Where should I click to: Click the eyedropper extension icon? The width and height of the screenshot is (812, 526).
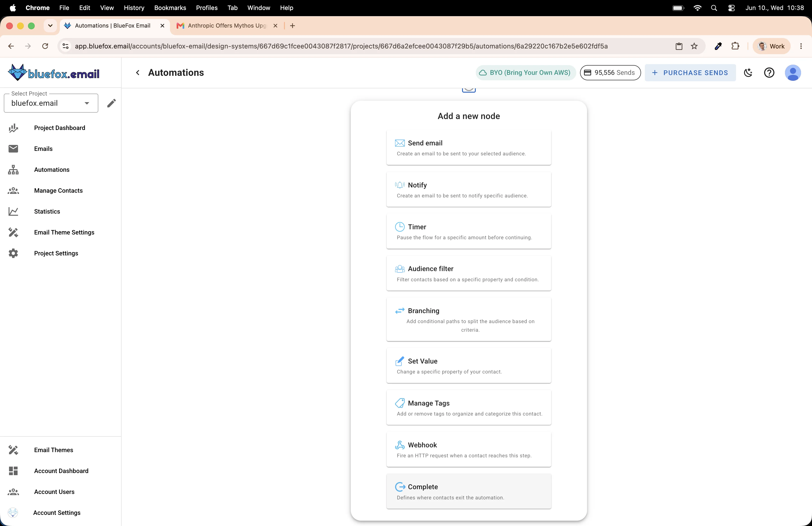[x=718, y=46]
